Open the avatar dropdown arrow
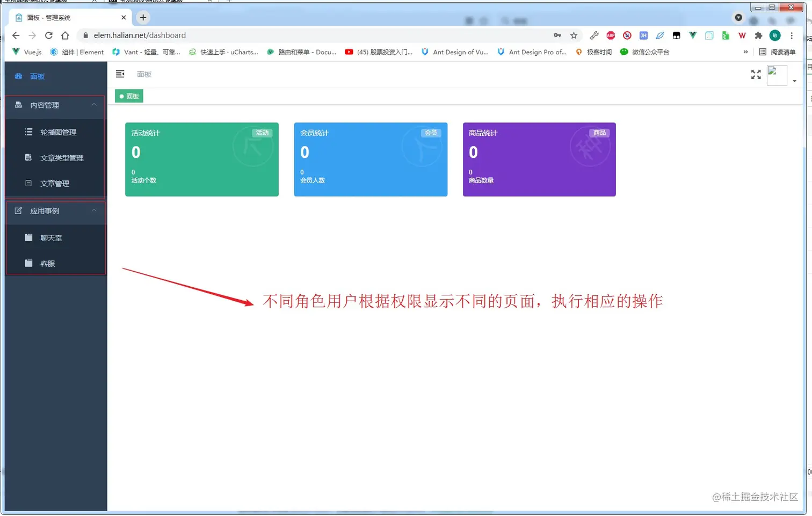 (794, 80)
